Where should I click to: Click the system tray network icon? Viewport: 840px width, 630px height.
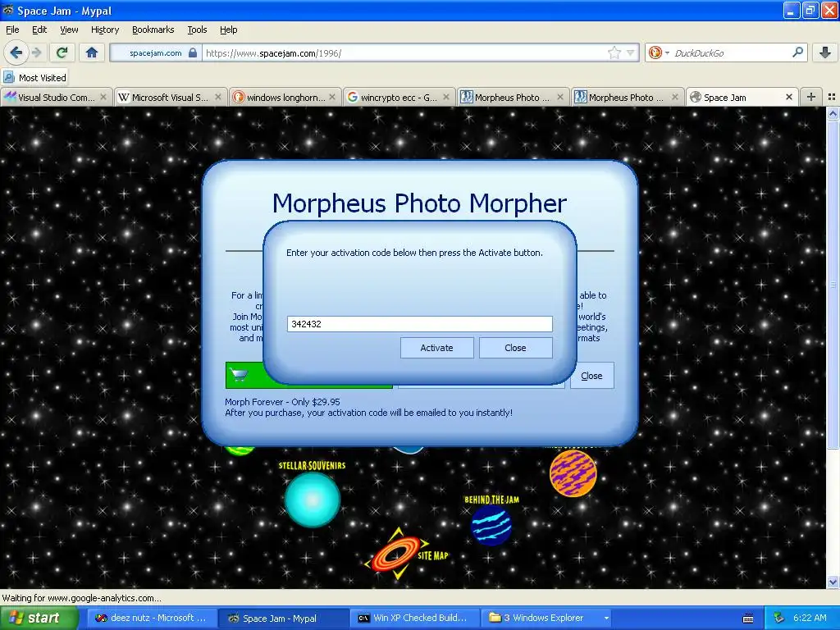pyautogui.click(x=778, y=618)
